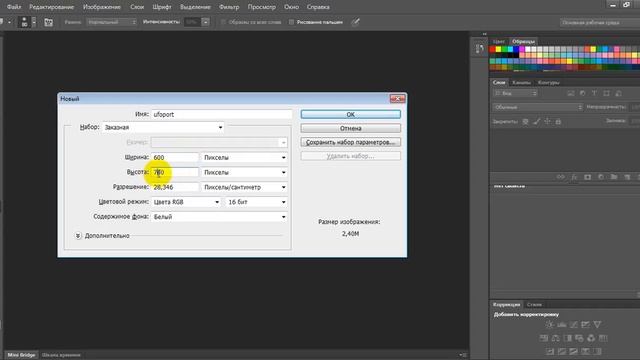Toggle lock position (move icon)

coord(547,122)
